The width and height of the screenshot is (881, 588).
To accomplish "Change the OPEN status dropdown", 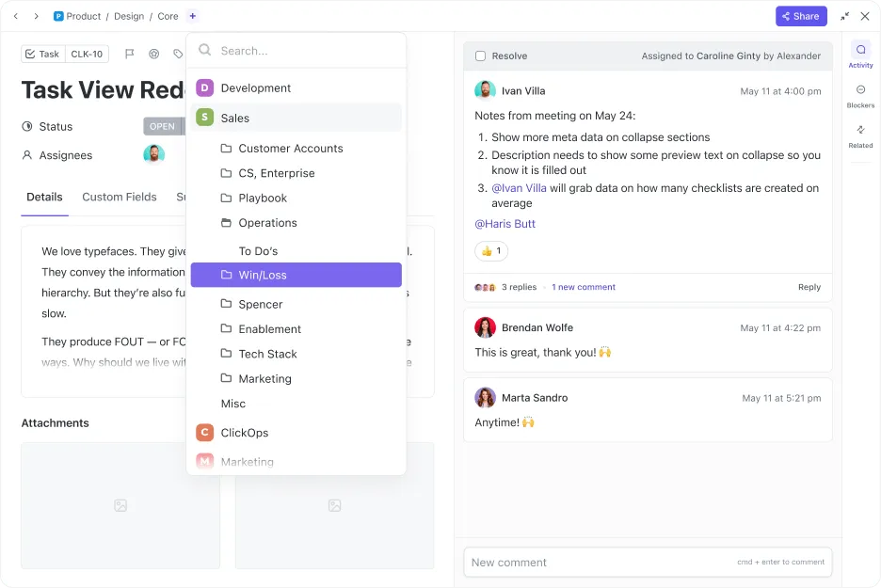I will coord(163,126).
